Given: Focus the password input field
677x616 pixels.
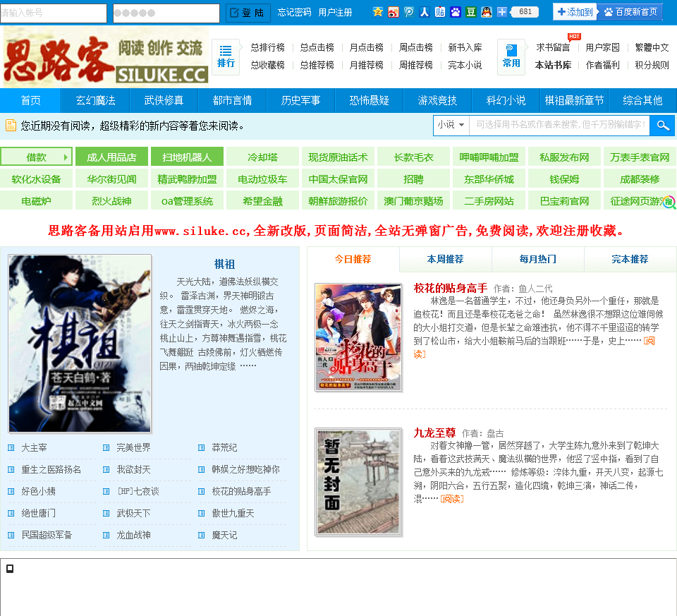Looking at the screenshot, I should 166,13.
